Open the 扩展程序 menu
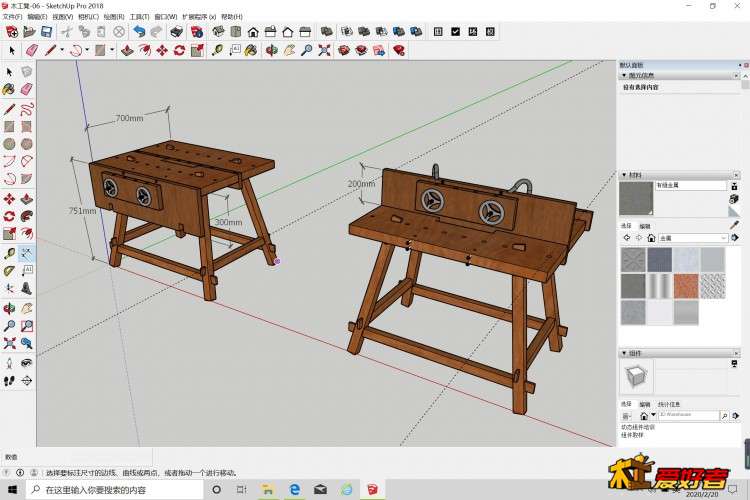 point(199,17)
